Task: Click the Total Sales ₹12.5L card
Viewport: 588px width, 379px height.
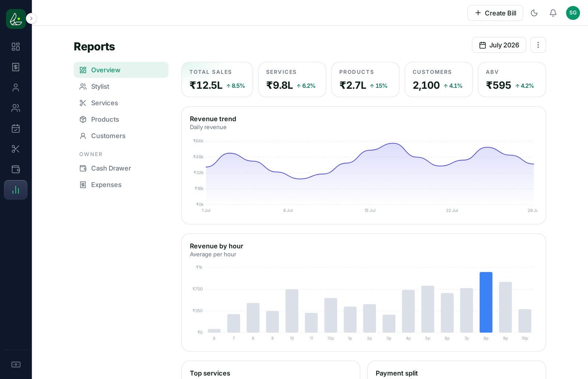Action: 217,79
